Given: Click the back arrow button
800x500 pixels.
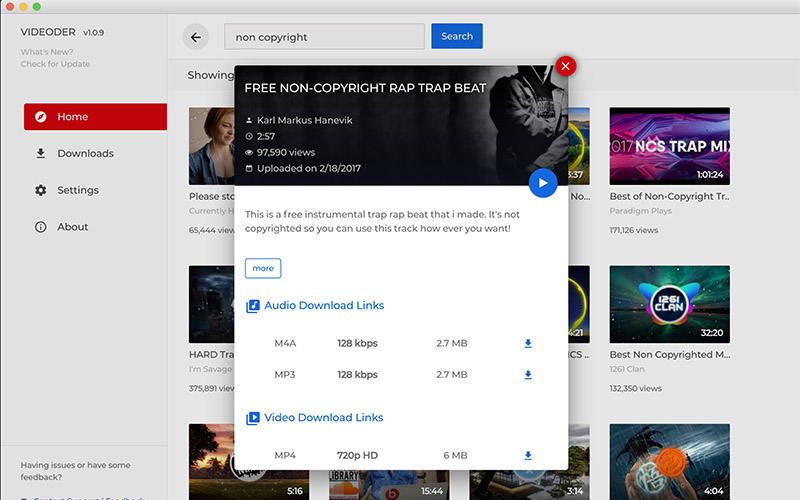Looking at the screenshot, I should pos(195,37).
